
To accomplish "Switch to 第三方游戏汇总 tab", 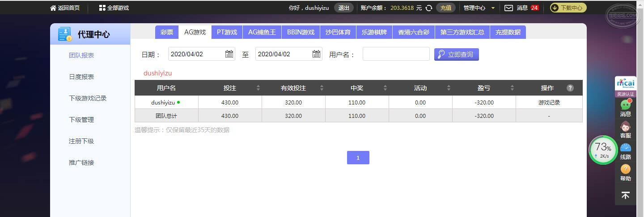I will point(462,32).
